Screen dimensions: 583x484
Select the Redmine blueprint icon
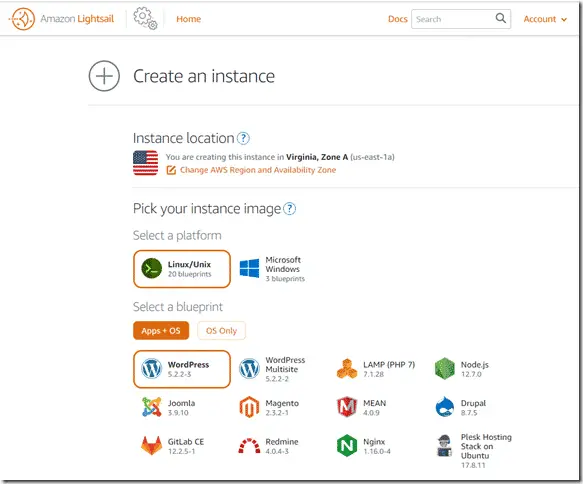click(249, 446)
